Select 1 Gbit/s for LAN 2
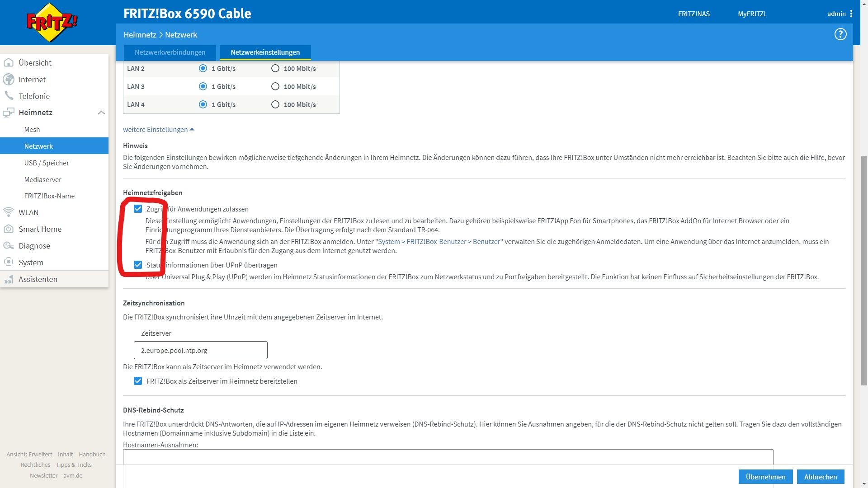 (203, 68)
